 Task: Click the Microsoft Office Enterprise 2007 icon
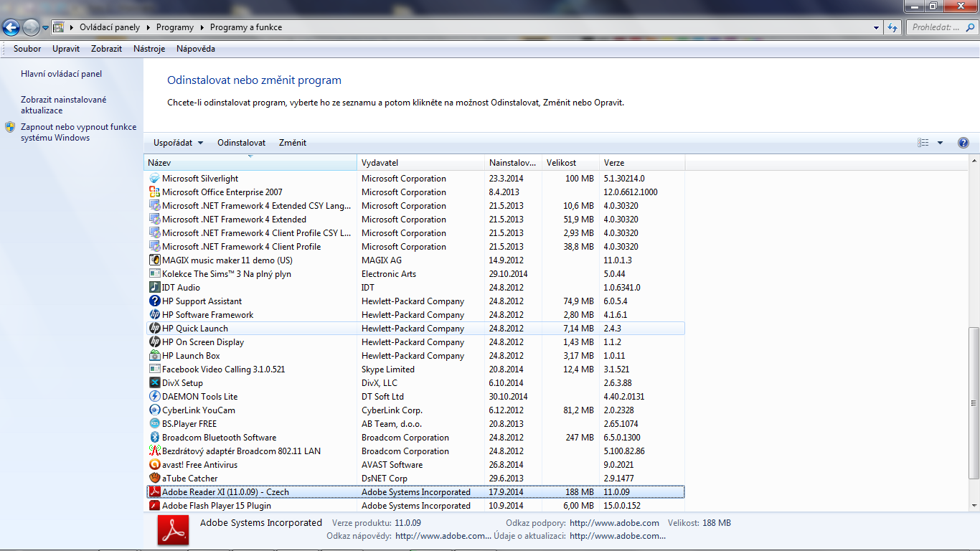pos(154,192)
